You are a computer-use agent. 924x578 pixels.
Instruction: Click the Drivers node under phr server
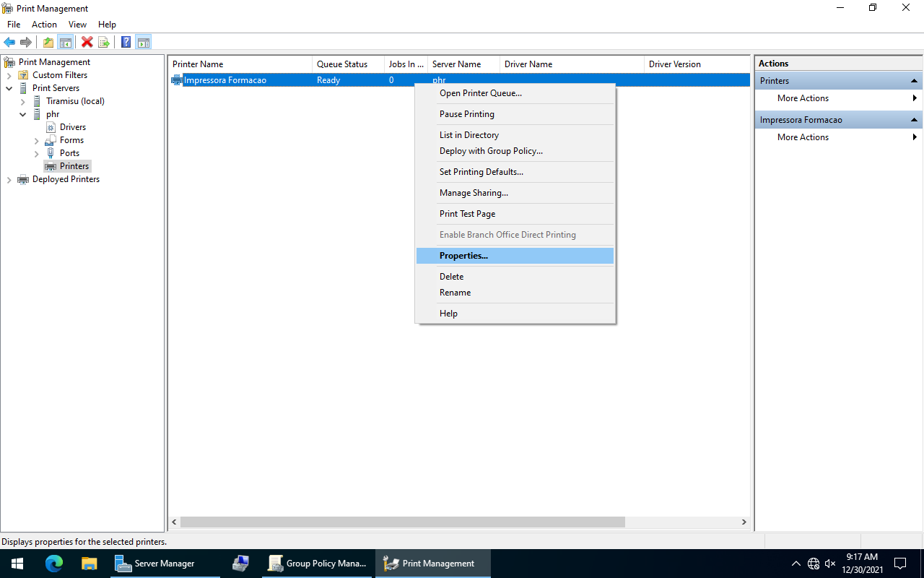click(x=72, y=126)
